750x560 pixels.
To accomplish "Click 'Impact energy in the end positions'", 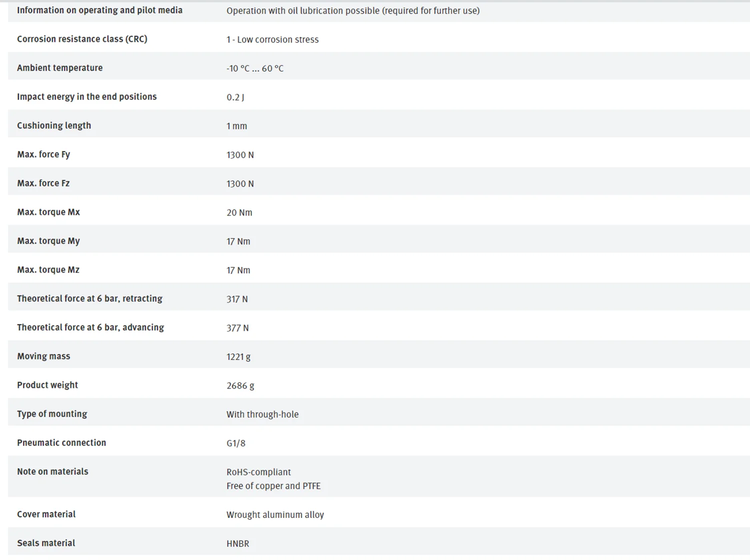I will pyautogui.click(x=86, y=96).
